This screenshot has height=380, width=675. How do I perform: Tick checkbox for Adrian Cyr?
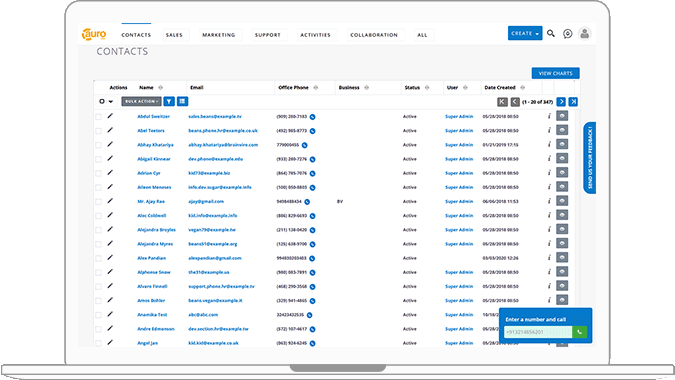click(x=99, y=173)
